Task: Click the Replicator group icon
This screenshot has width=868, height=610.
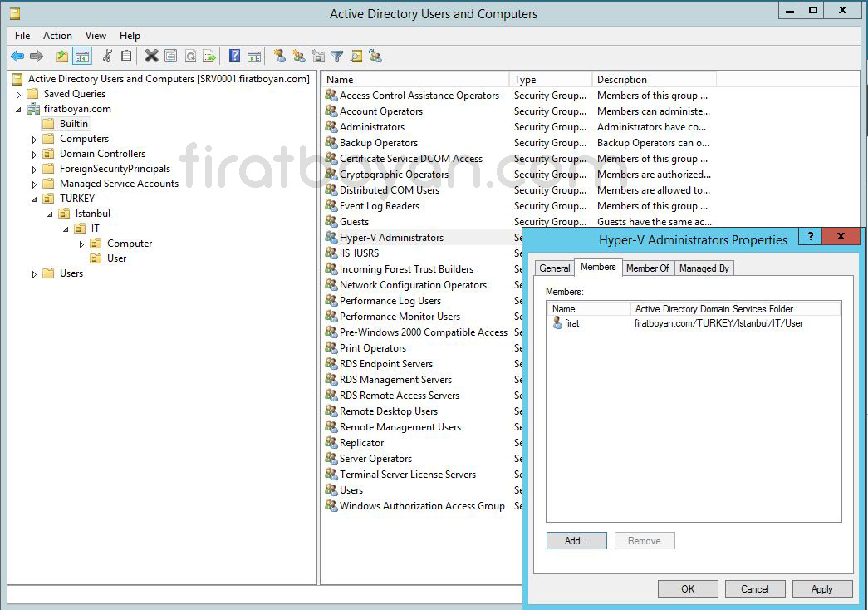Action: coord(331,443)
